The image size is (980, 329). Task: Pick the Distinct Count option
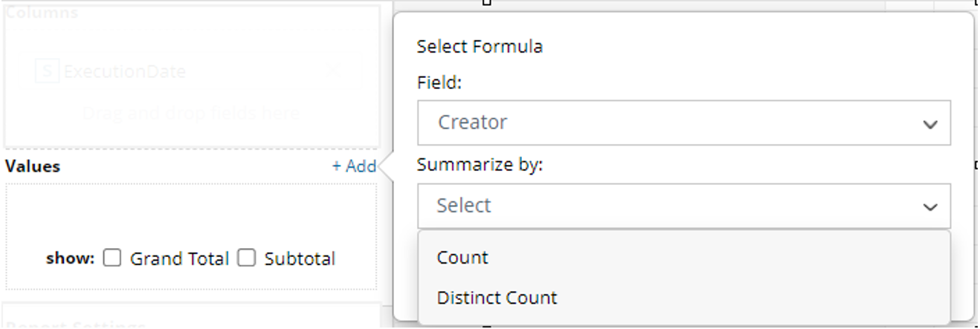(x=497, y=298)
